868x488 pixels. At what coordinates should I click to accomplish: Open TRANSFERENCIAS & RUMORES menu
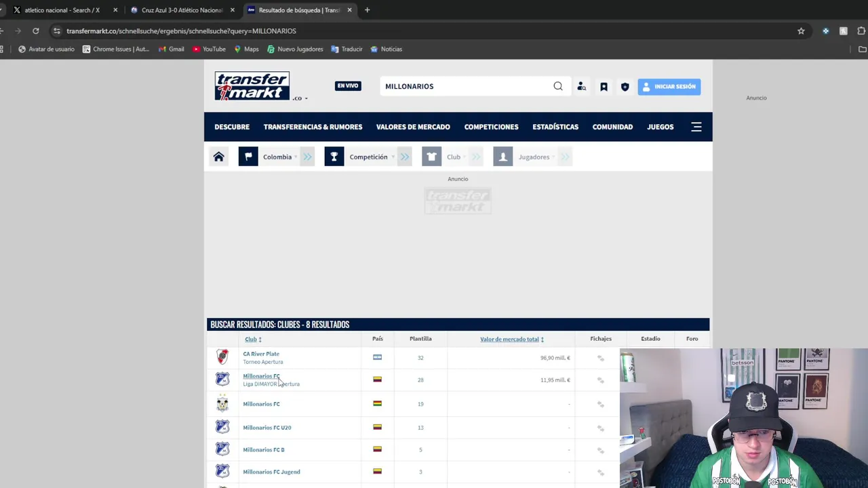click(x=313, y=127)
